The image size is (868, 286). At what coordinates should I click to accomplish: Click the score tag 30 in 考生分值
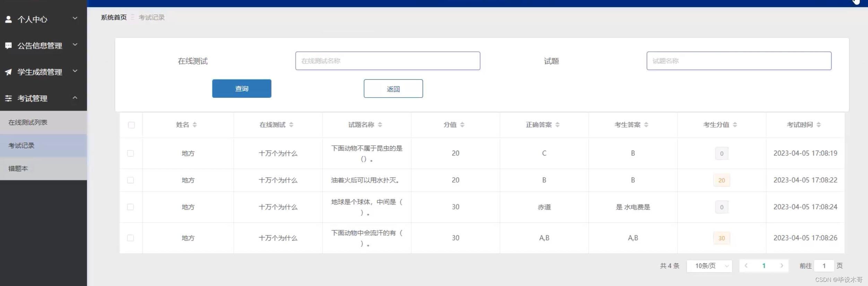[721, 238]
